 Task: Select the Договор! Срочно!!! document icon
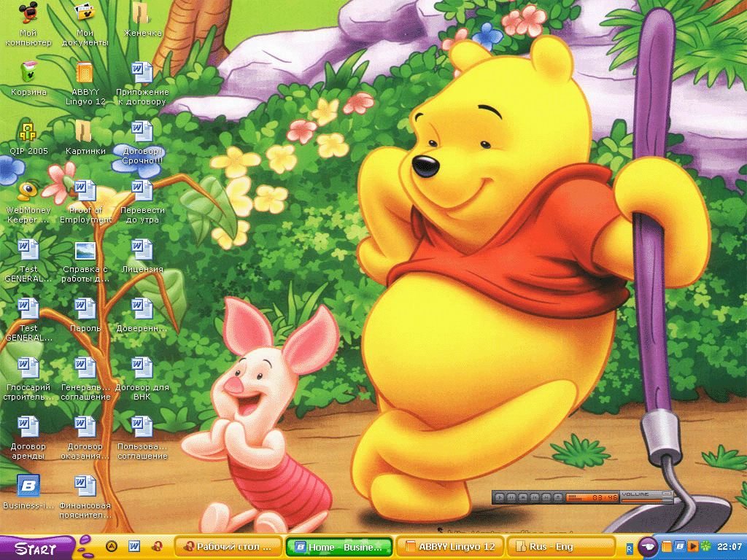142,142
